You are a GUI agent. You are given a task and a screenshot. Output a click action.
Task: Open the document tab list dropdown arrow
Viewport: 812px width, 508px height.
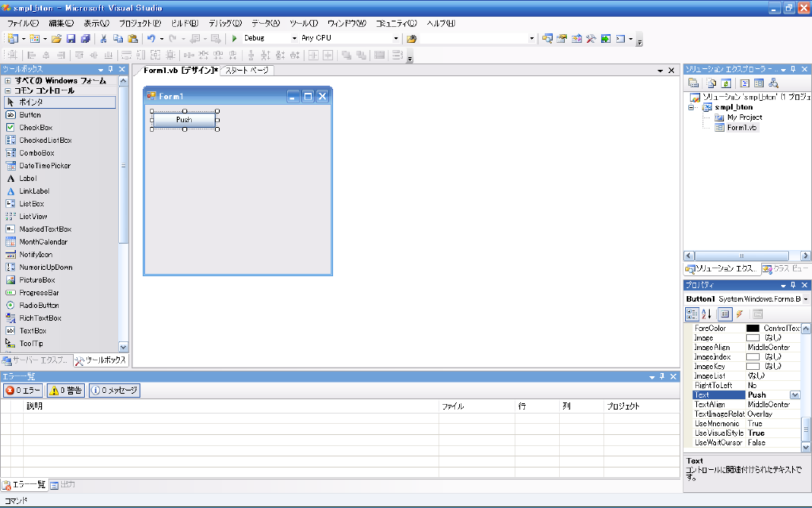[x=661, y=71]
